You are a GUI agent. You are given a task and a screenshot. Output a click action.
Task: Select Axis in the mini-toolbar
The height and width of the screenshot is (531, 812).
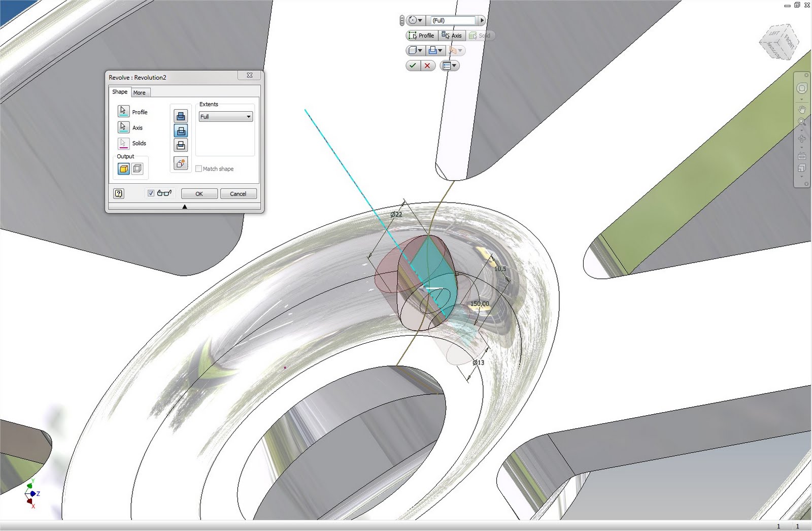click(x=452, y=36)
